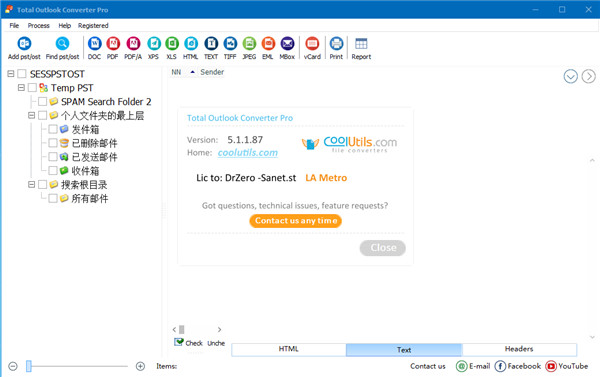600x377 pixels.
Task: Click the Registered menu item
Action: [x=93, y=26]
